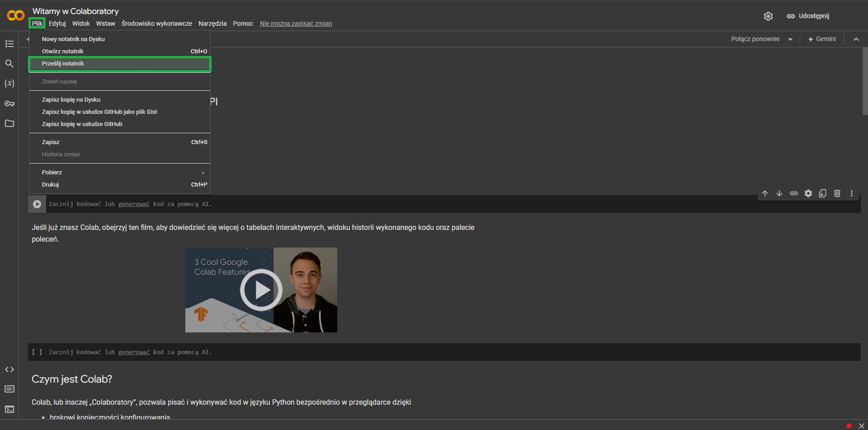The height and width of the screenshot is (430, 868).
Task: Open the table of contents sidebar icon
Action: point(9,44)
